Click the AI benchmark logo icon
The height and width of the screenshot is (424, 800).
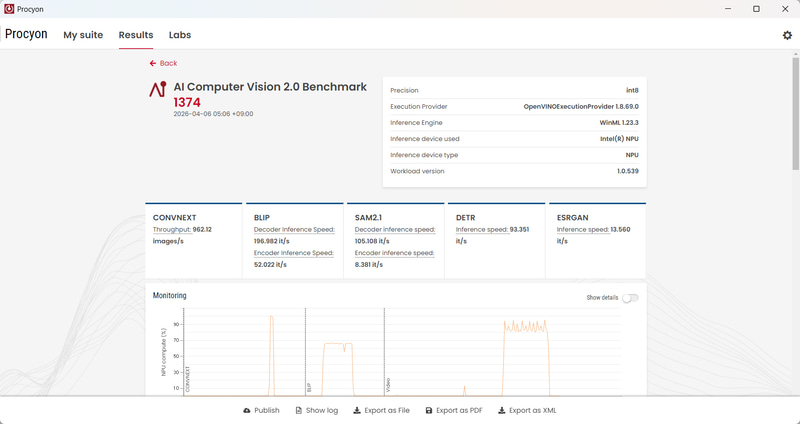point(158,89)
